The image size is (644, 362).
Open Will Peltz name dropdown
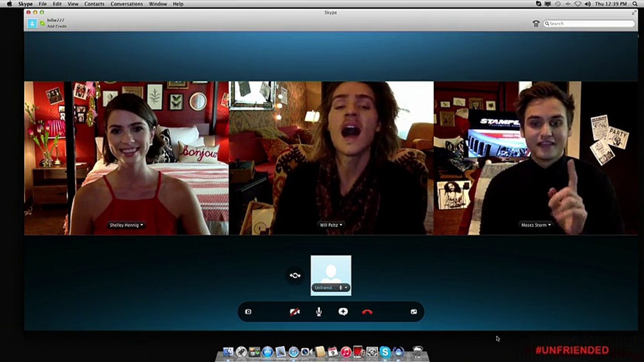[332, 225]
